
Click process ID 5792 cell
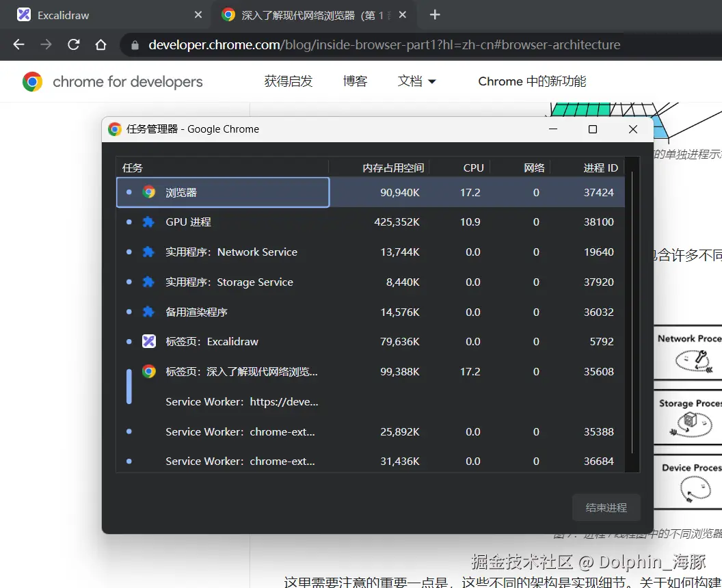602,342
